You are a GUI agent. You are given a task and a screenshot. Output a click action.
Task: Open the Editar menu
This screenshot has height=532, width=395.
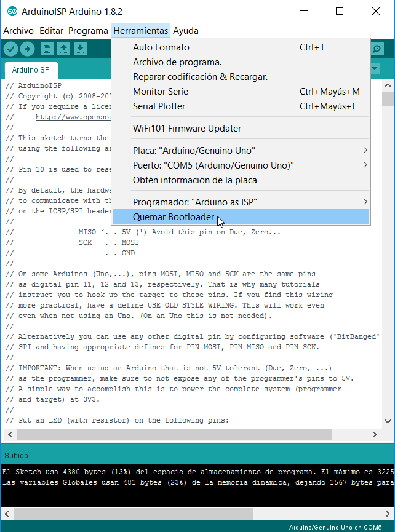(x=51, y=31)
